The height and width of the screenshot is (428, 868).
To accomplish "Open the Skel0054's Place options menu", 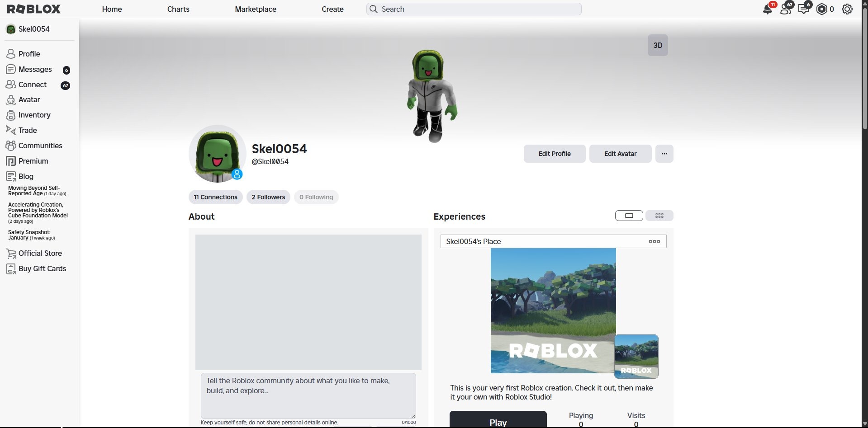I will point(654,241).
